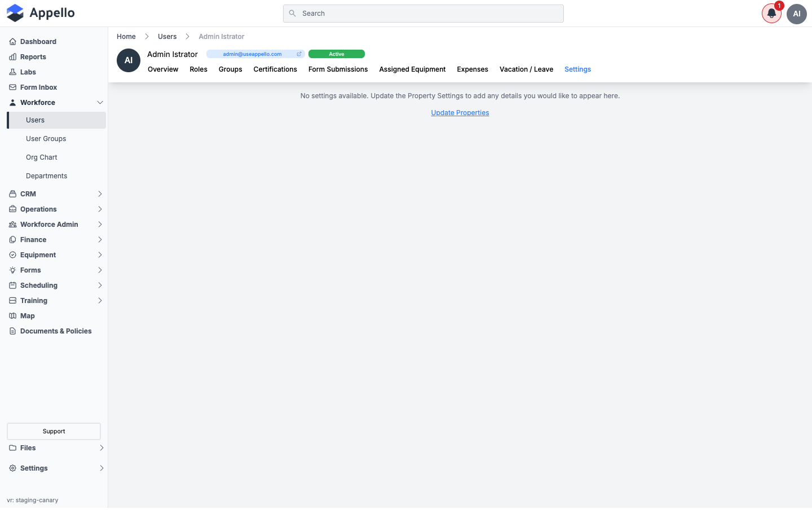
Task: Click the Appello logo icon
Action: point(15,13)
